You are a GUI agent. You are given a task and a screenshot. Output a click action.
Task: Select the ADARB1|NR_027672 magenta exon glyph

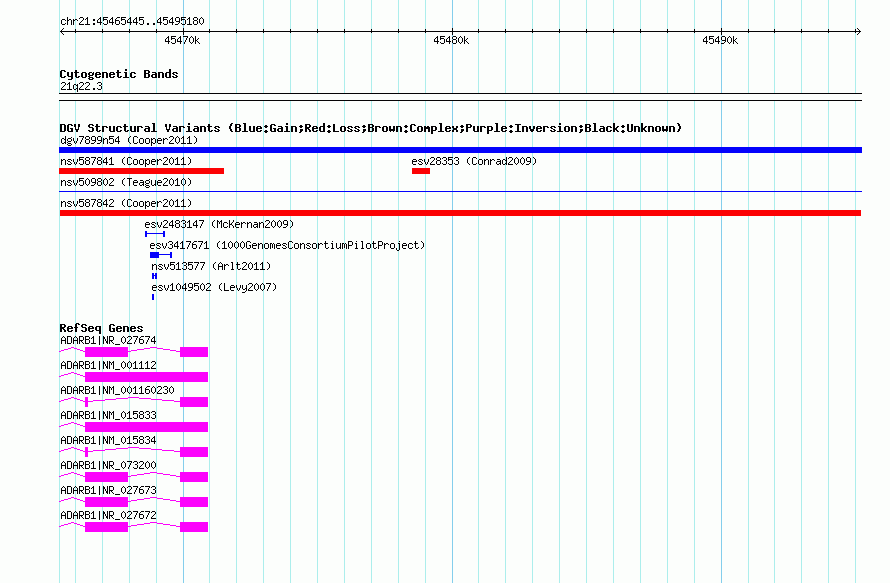[133, 527]
